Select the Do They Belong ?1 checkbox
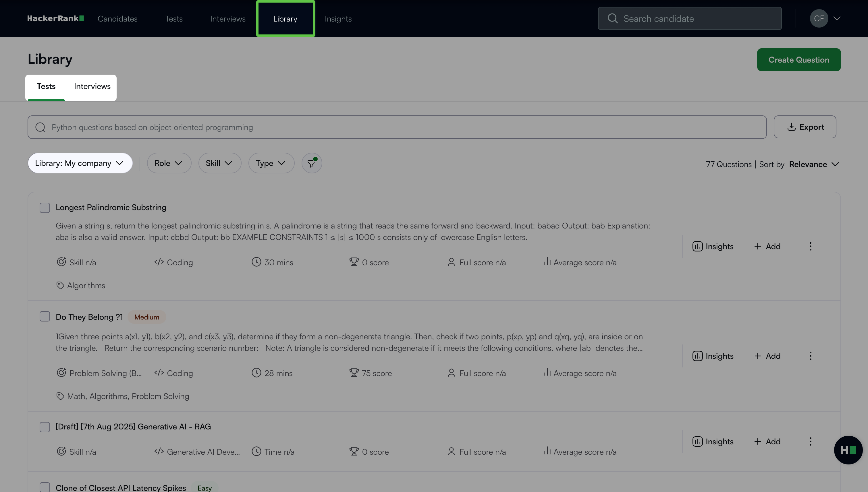 click(45, 317)
